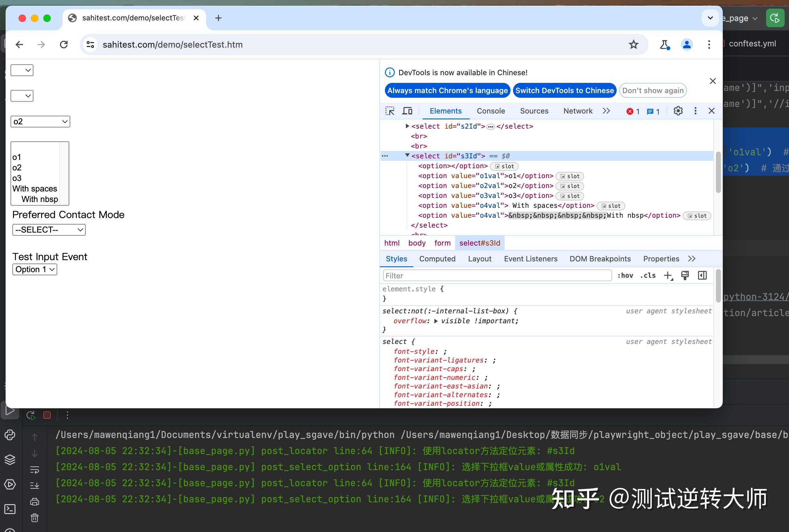Screen dimensions: 789x532
Task: Bookmark this page with star icon
Action: pyautogui.click(x=633, y=45)
